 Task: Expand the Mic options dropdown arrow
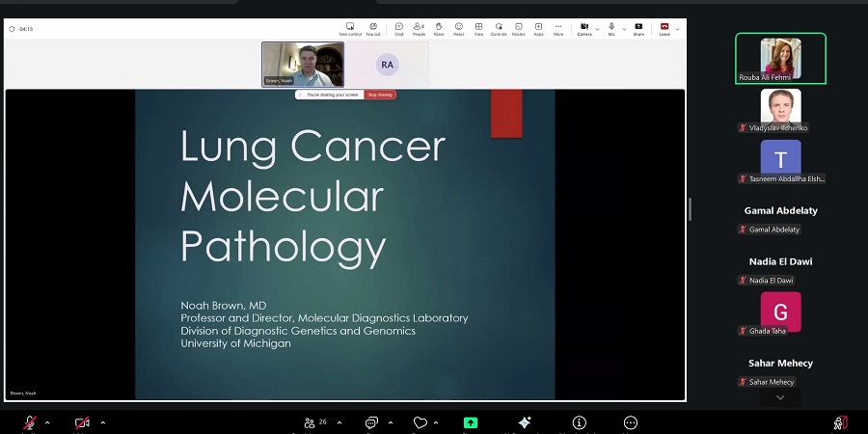coord(624,29)
